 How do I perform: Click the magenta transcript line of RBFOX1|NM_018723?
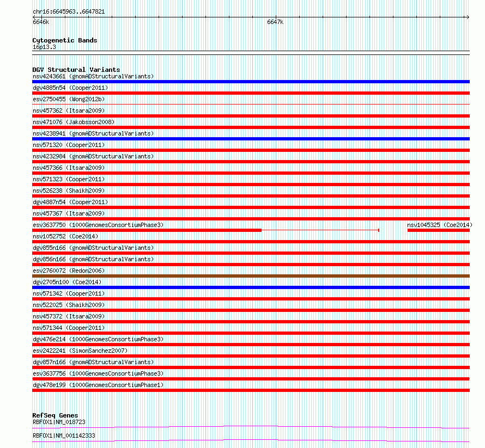(x=251, y=427)
